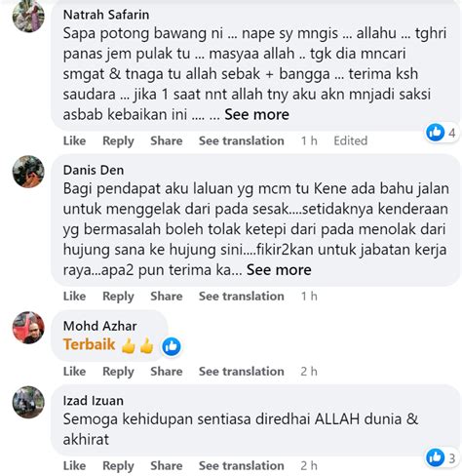See translation of Natrah Safarin's comment

click(x=242, y=140)
